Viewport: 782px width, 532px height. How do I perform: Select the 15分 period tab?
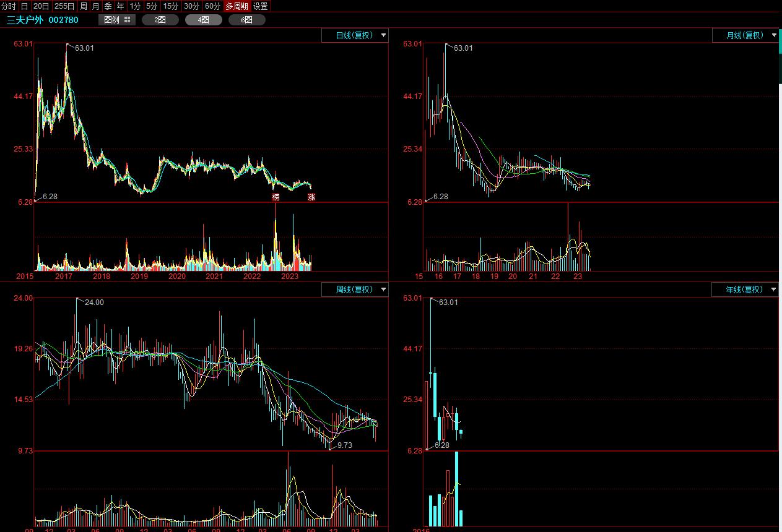[171, 6]
